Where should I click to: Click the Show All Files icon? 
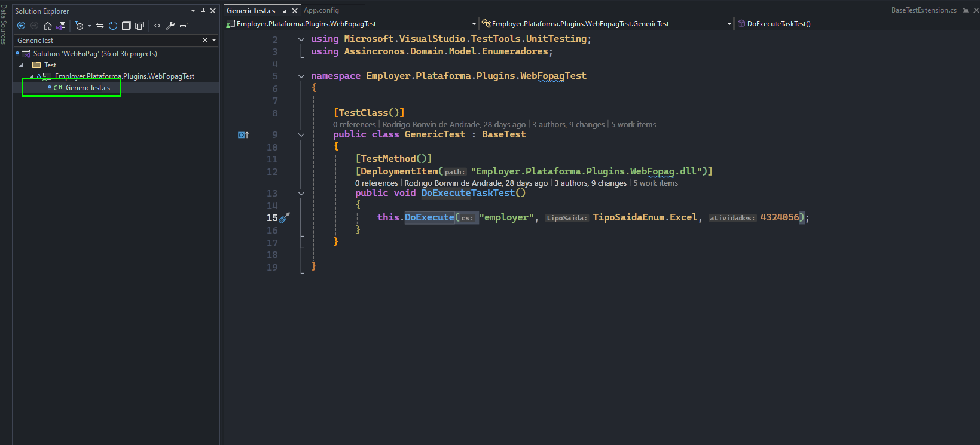click(139, 26)
